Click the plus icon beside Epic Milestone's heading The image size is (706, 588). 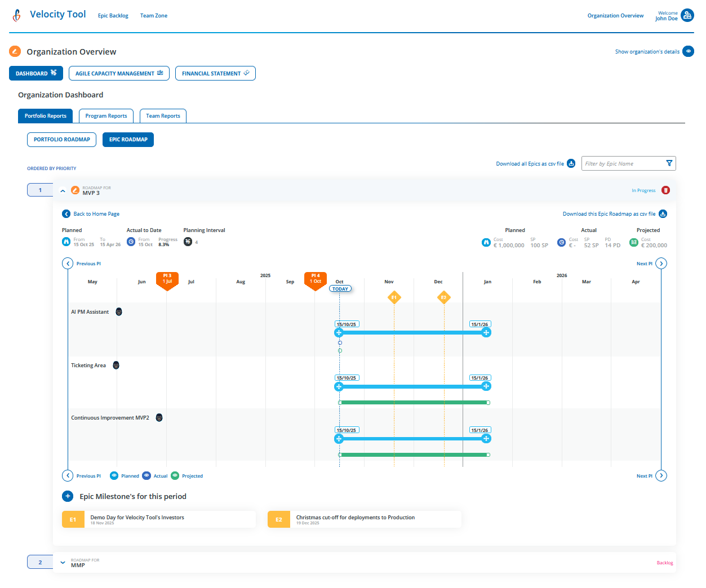point(68,496)
